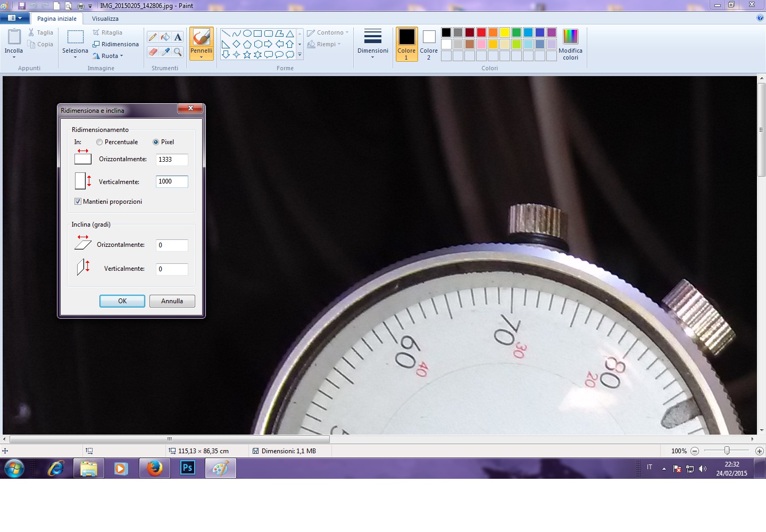Select the Pencil tool
This screenshot has height=532, width=766.
coord(153,37)
